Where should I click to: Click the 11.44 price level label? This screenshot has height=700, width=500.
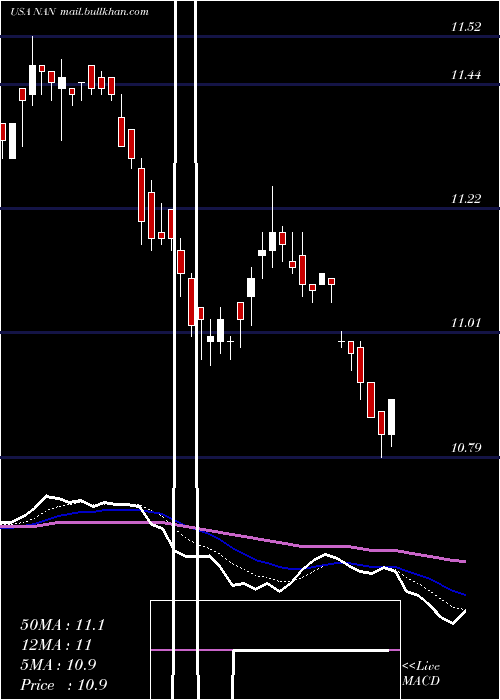466,75
